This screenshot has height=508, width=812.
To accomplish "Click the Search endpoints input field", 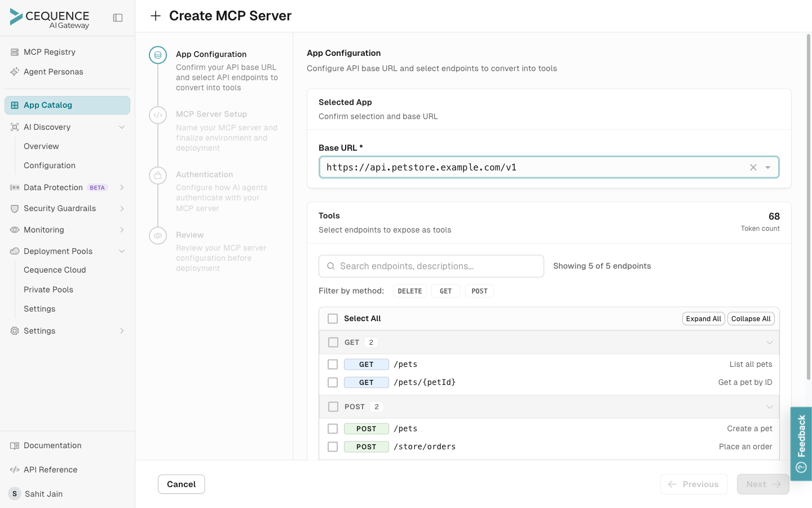I will (431, 266).
